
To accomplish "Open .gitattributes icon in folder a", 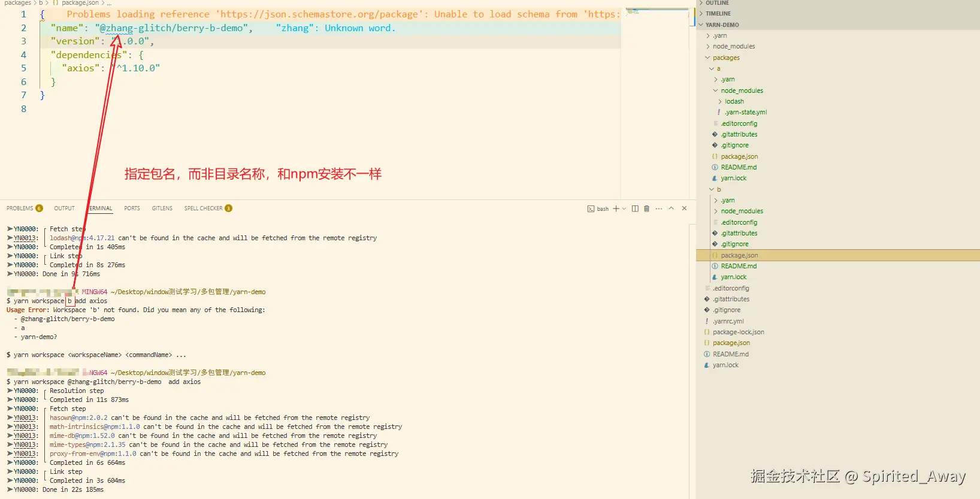I will pyautogui.click(x=715, y=135).
